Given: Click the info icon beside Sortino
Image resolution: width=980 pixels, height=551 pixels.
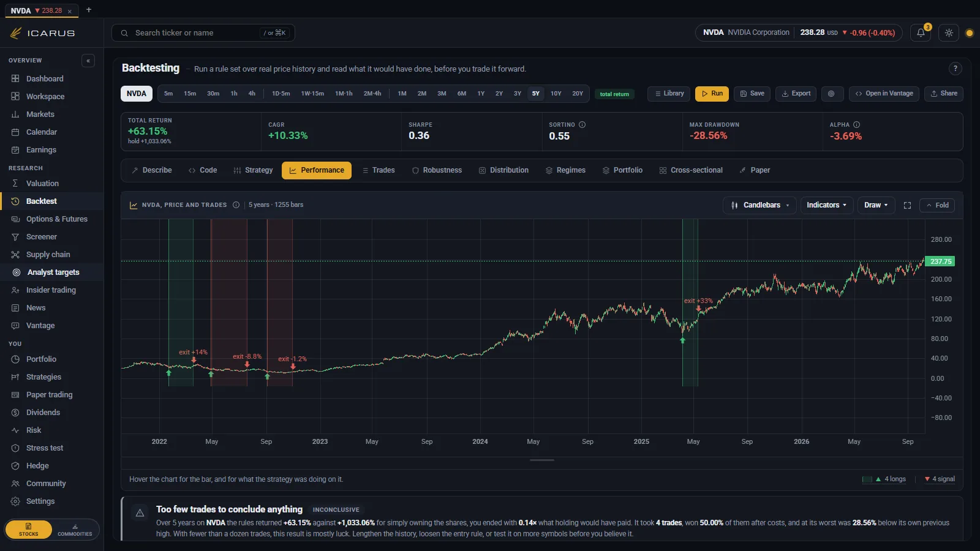Looking at the screenshot, I should tap(582, 125).
